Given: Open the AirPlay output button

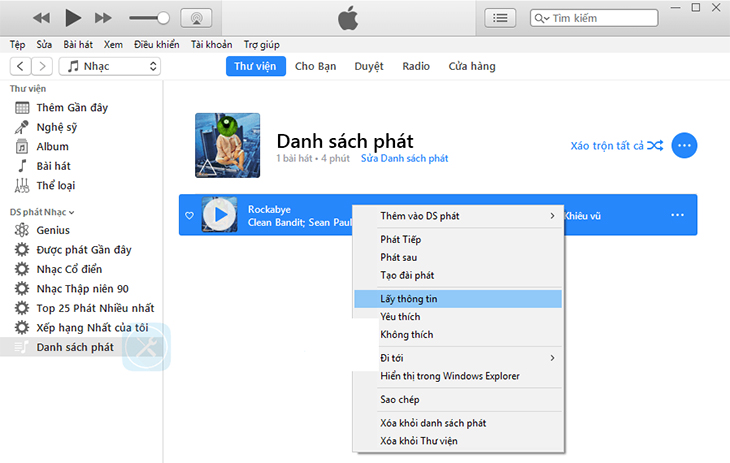Looking at the screenshot, I should click(x=196, y=18).
